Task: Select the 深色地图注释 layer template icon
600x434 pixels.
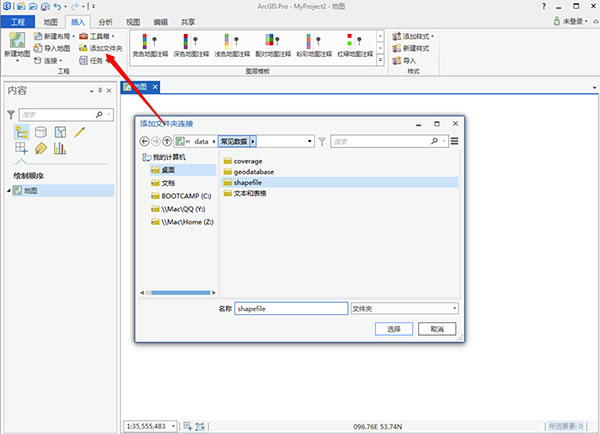Action: coord(192,41)
